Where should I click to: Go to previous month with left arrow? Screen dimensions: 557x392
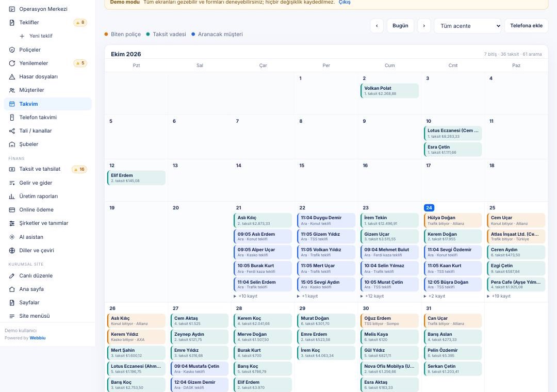point(377,26)
